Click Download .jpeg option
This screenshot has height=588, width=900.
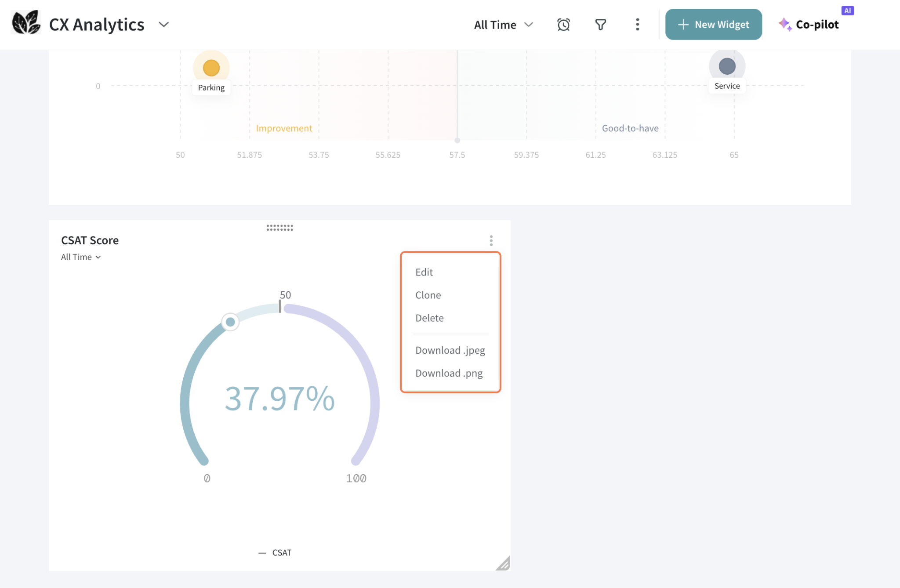[450, 350]
